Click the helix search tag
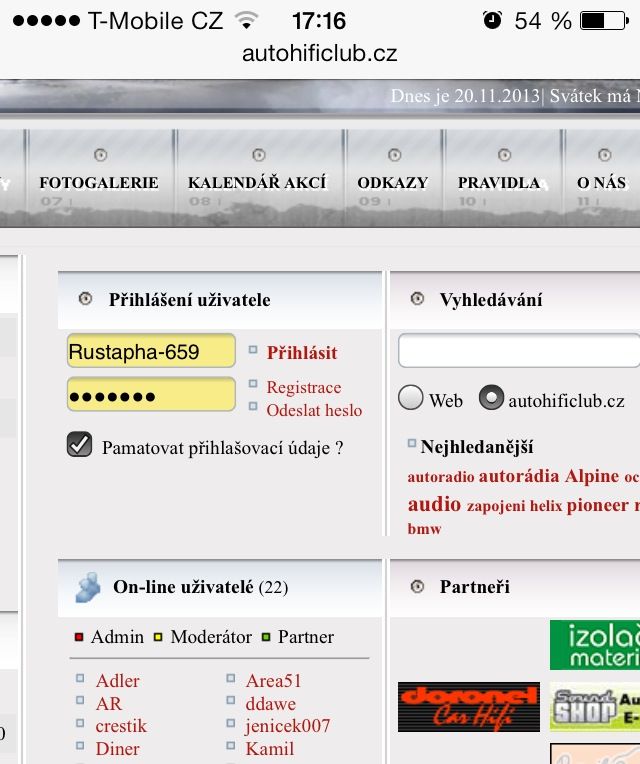 [546, 506]
